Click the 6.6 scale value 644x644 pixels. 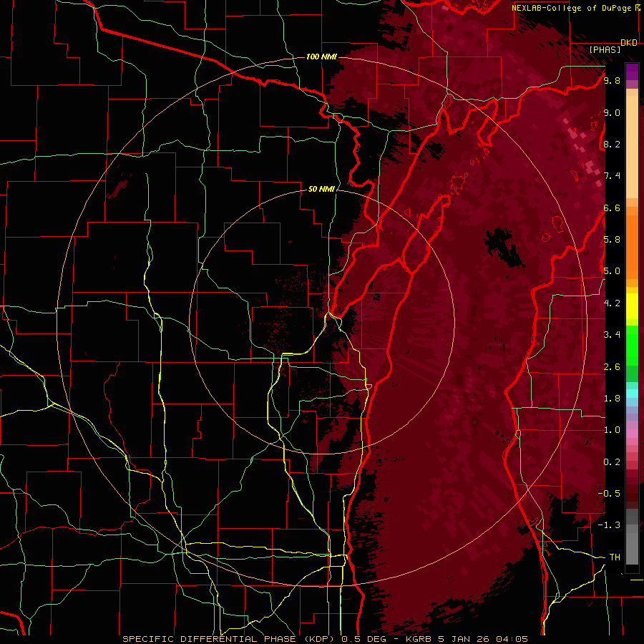(612, 208)
